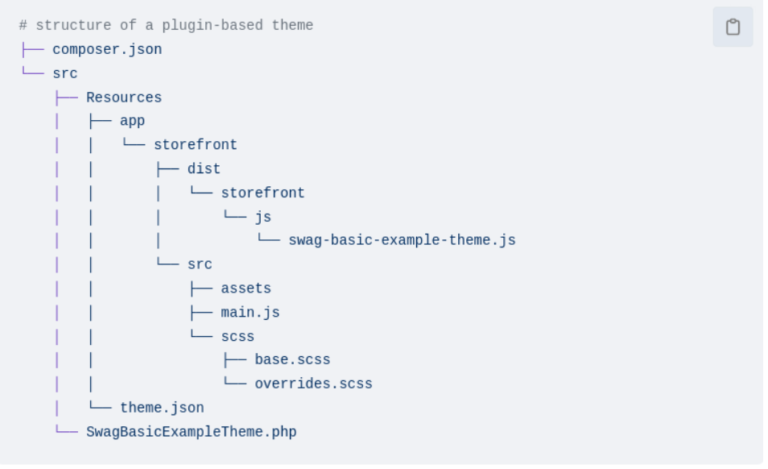Click swag-basic-example-theme.js file name
This screenshot has width=768, height=469.
tap(402, 240)
